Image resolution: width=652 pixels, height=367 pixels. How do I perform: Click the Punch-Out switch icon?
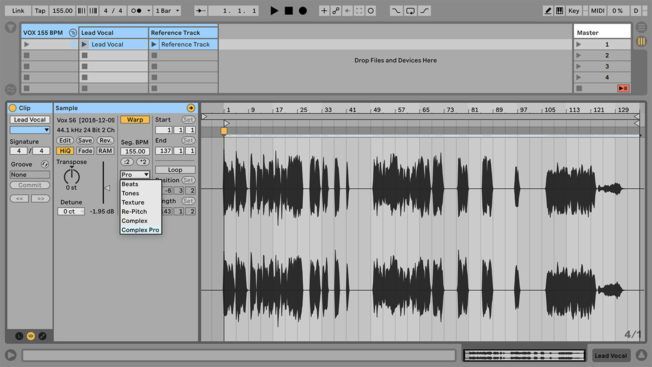point(424,11)
